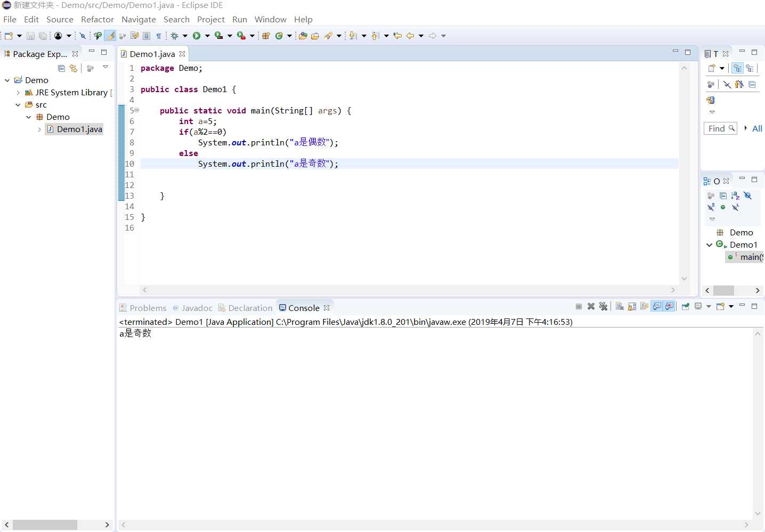Click Remove All Terminated Launches icon
The width and height of the screenshot is (765, 532).
(603, 306)
